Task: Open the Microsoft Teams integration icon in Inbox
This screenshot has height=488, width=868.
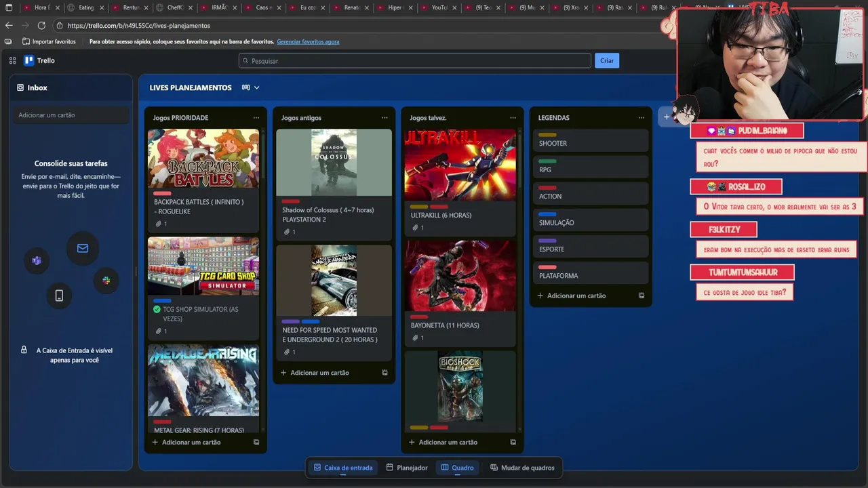Action: pos(37,261)
